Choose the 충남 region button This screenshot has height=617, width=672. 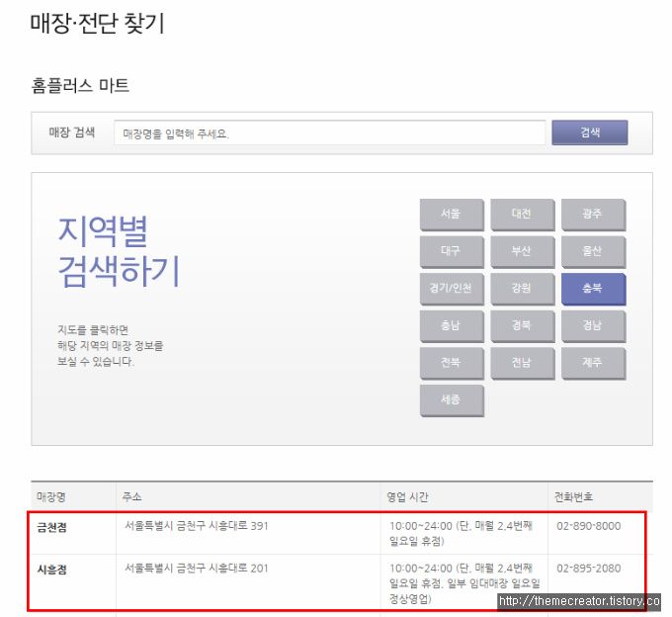point(452,326)
